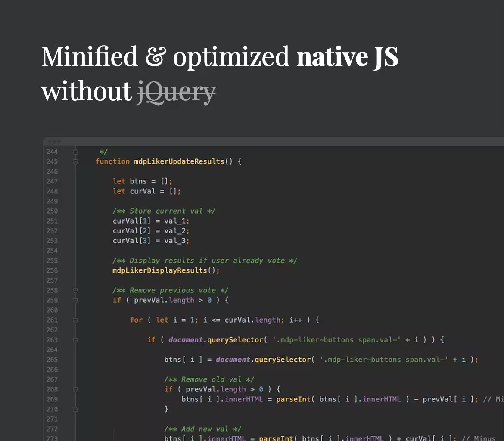Click line number 247 in gutter
504x441 pixels.
pos(52,182)
